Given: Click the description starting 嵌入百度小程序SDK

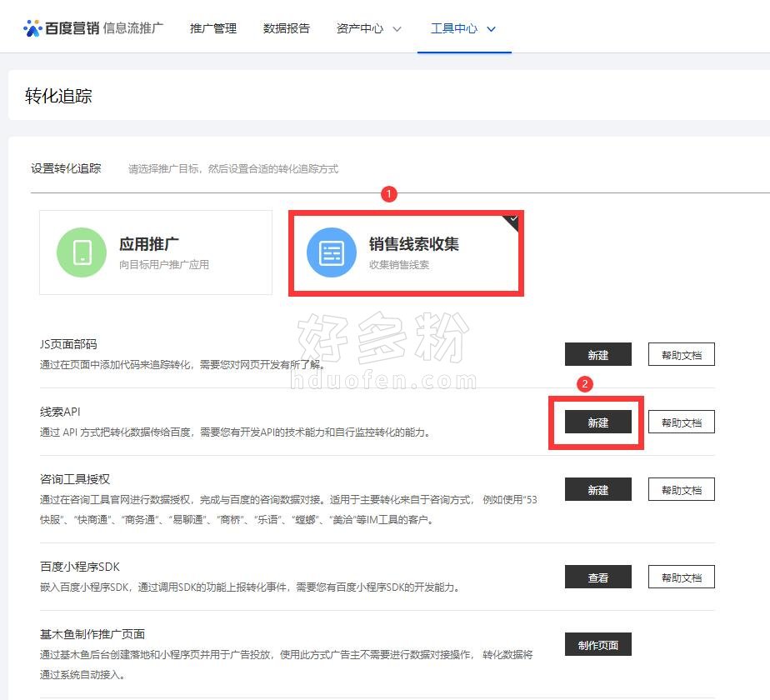Looking at the screenshot, I should pos(249,587).
